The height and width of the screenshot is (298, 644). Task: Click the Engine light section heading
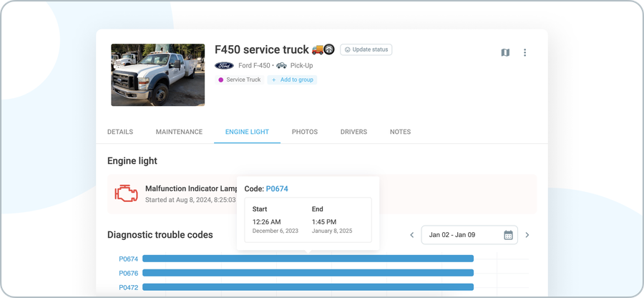pos(132,161)
